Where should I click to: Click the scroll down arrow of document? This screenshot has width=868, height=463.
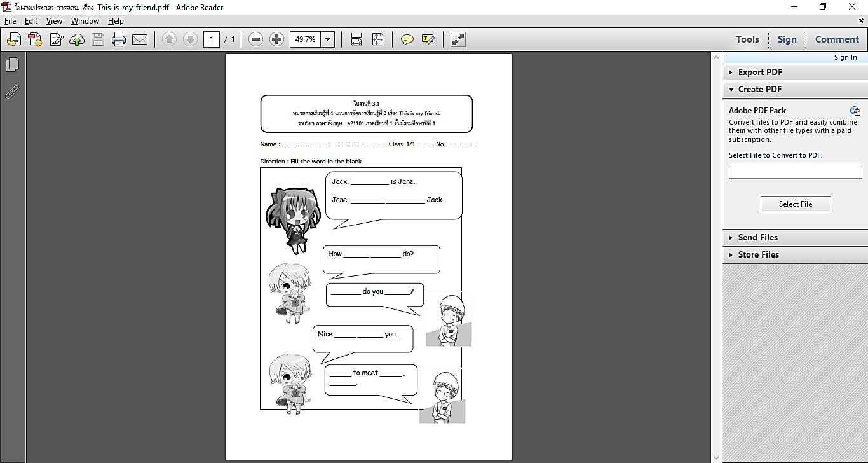tap(716, 457)
